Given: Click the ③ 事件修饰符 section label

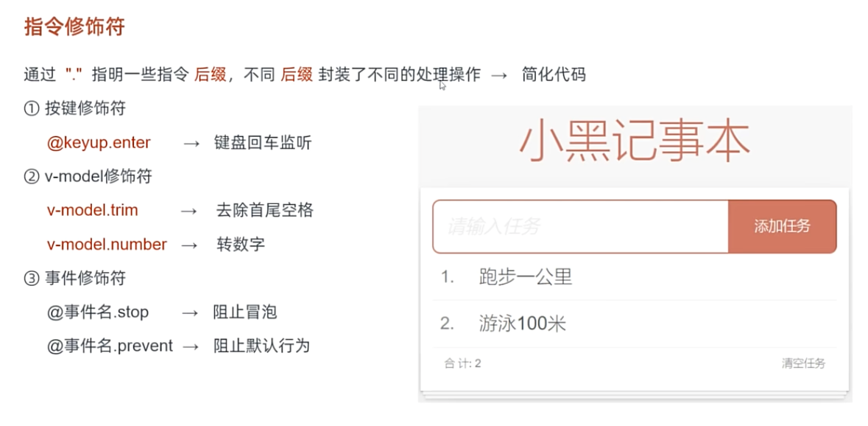Looking at the screenshot, I should click(x=75, y=278).
